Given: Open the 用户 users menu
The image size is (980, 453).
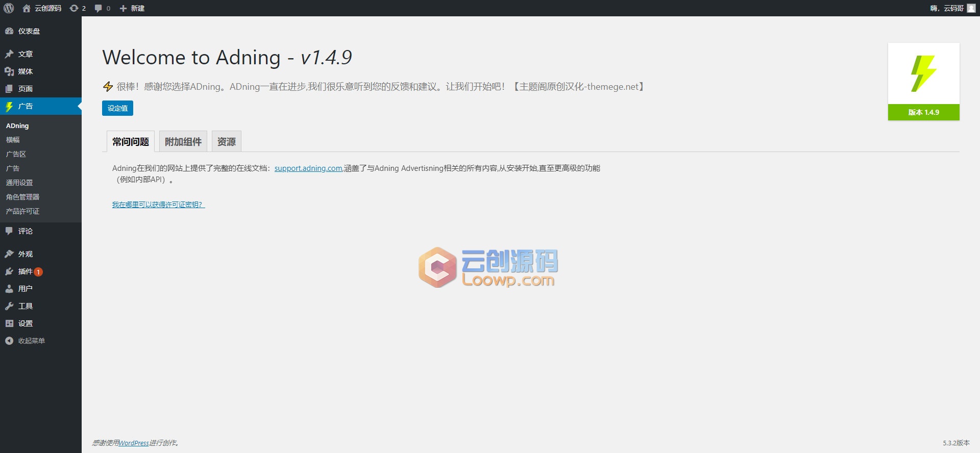Looking at the screenshot, I should coord(41,289).
